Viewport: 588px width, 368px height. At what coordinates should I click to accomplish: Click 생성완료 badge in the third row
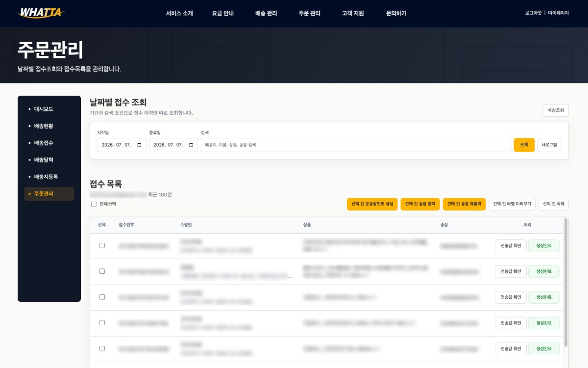[x=544, y=297]
